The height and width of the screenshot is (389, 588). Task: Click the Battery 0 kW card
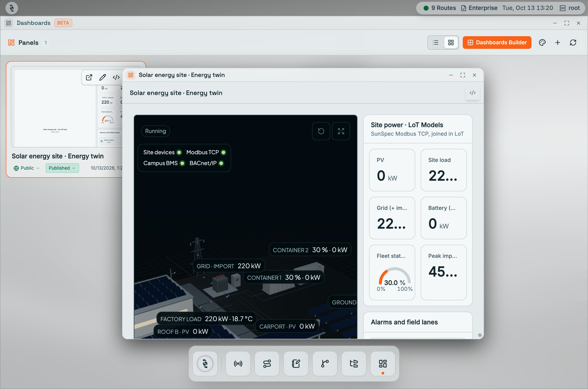coord(444,218)
